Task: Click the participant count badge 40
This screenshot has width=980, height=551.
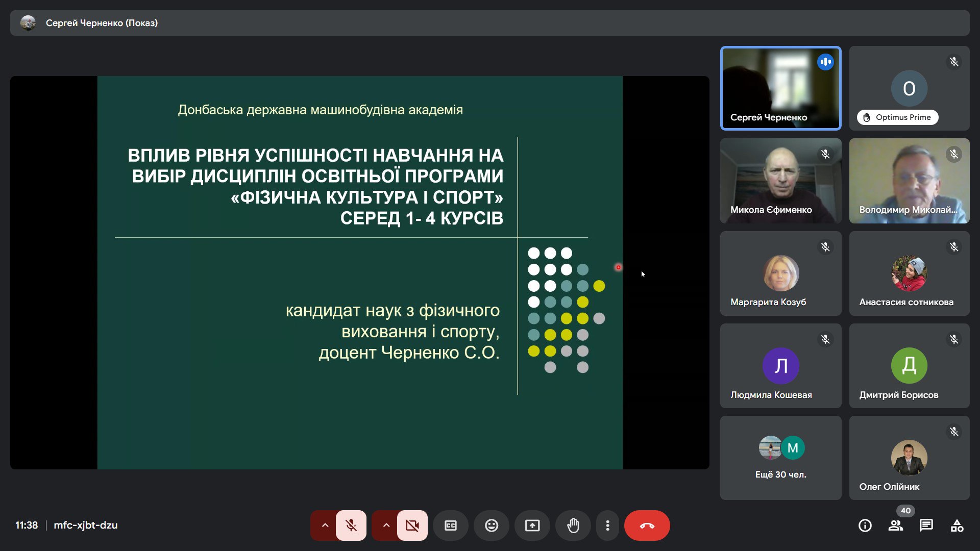Action: click(905, 511)
